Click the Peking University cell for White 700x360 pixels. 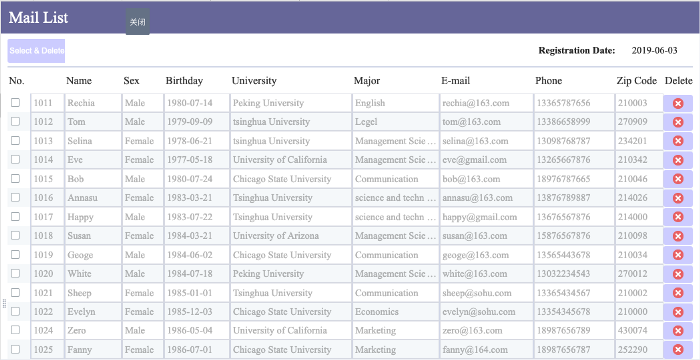291,274
